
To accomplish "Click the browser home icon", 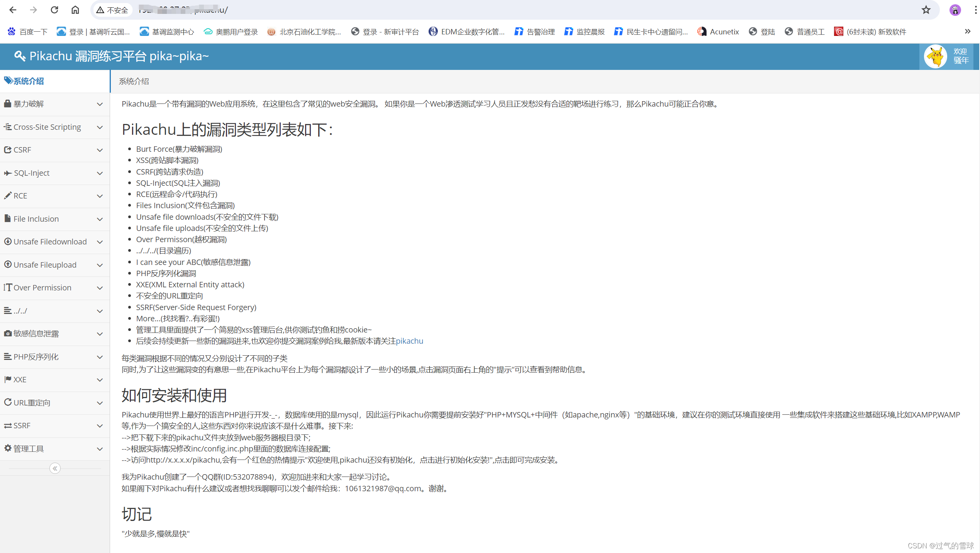I will click(75, 10).
